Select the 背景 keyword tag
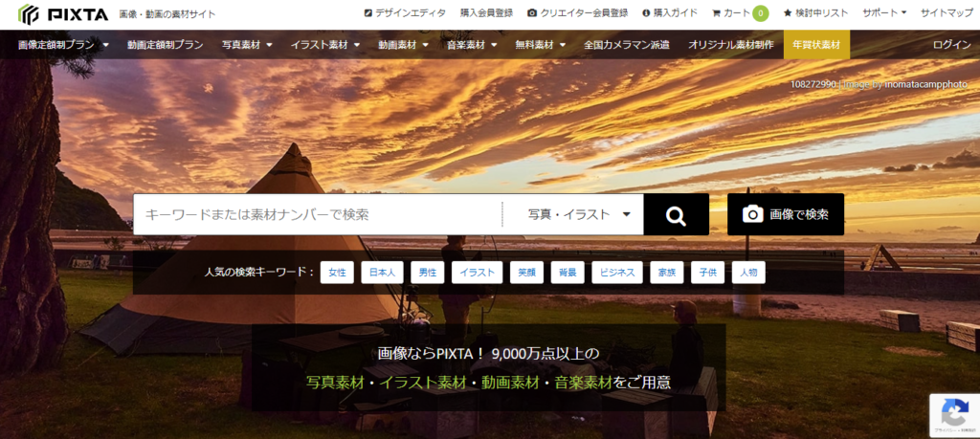Image resolution: width=980 pixels, height=439 pixels. point(568,273)
